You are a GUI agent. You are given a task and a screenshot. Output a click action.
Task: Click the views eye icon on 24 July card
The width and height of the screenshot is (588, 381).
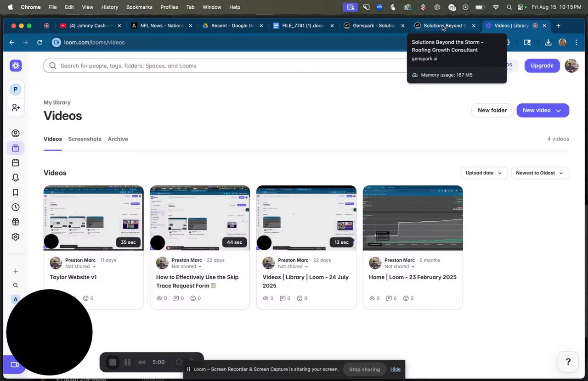(x=266, y=298)
